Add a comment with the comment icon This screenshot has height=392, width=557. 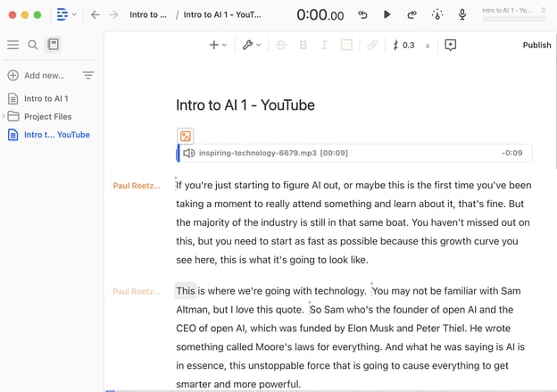[x=450, y=45]
